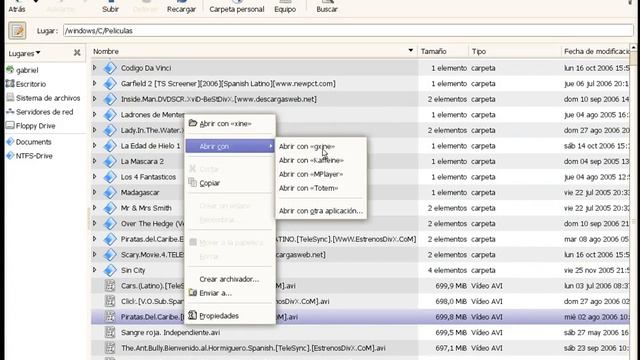This screenshot has width=640, height=360.
Task: Sort by Tamaño column header
Action: tap(443, 51)
